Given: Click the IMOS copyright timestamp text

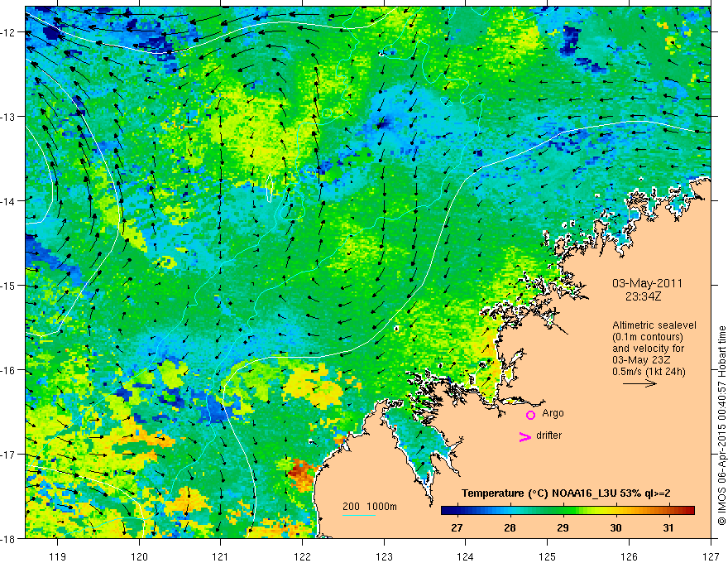Looking at the screenshot, I should tap(721, 426).
